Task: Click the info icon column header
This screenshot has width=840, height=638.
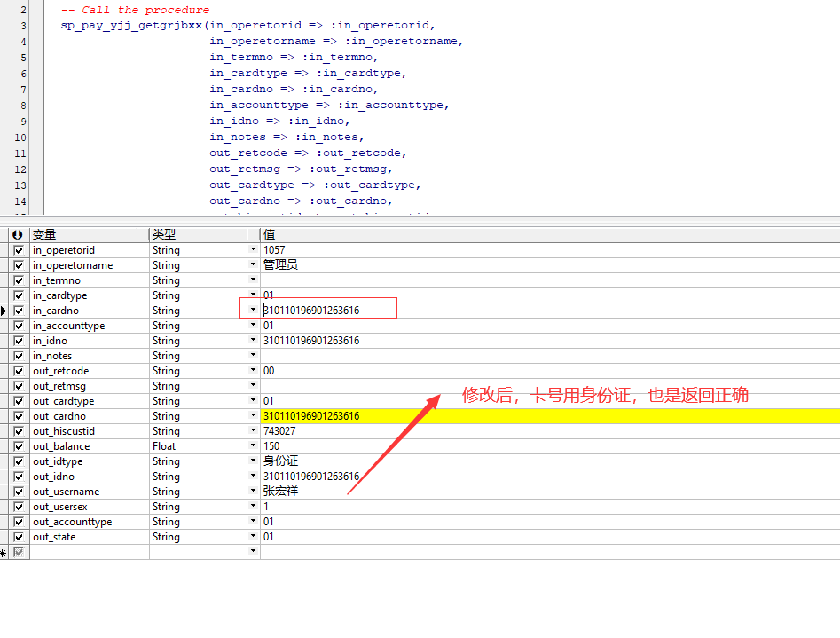Action: 18,234
